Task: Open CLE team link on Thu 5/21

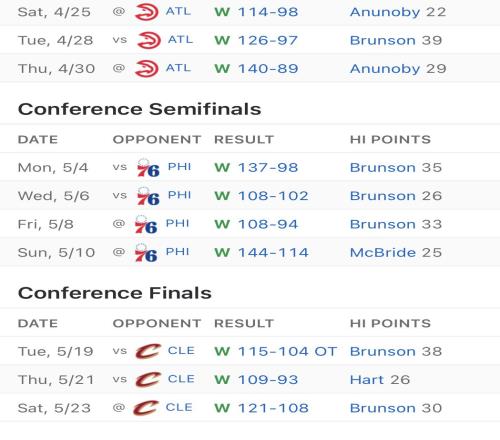Action: coord(181,379)
